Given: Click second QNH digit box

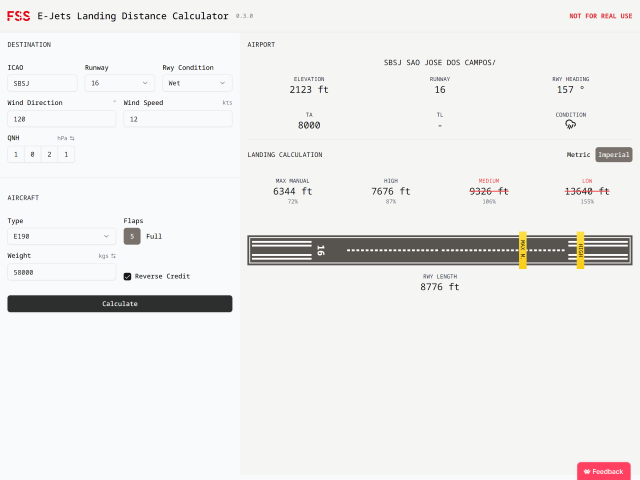Looking at the screenshot, I should tap(33, 154).
